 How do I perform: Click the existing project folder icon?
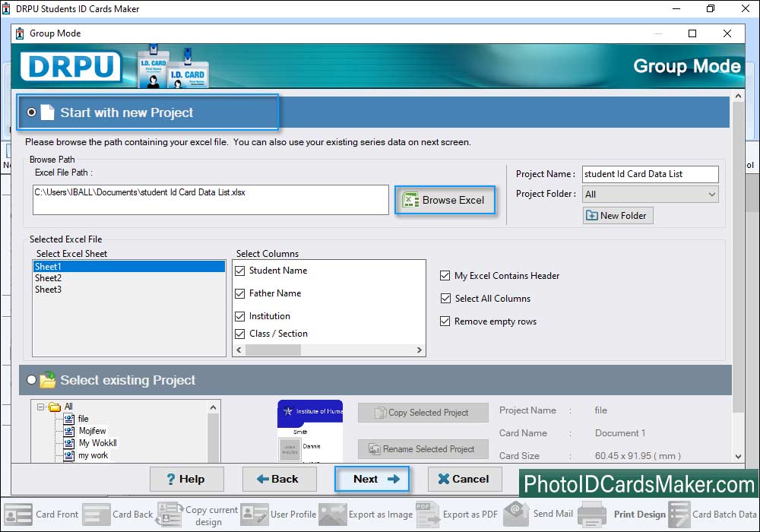[x=47, y=380]
